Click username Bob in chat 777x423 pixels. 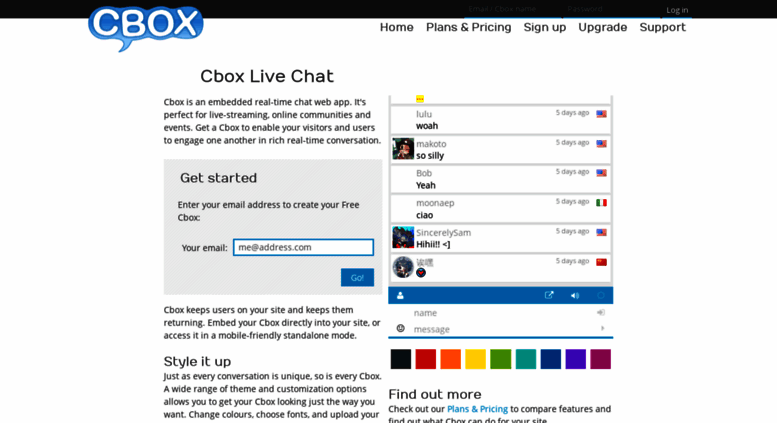pyautogui.click(x=424, y=173)
